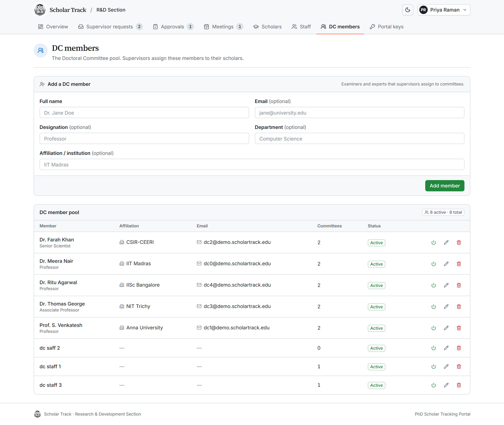The image size is (504, 425).
Task: Go to the Meetings tab
Action: (223, 27)
